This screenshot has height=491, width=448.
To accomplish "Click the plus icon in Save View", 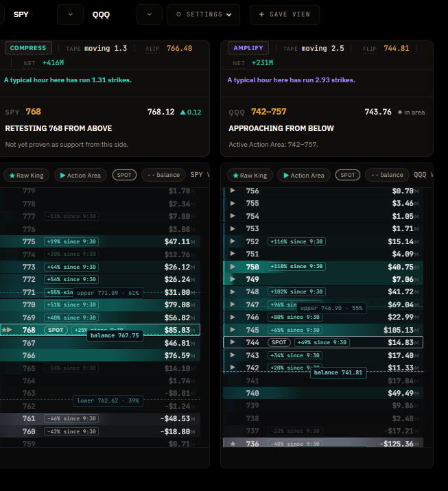I will pyautogui.click(x=261, y=14).
